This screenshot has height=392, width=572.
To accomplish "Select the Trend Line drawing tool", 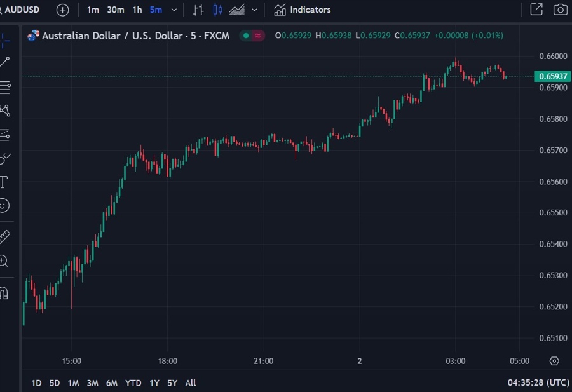I will pos(4,62).
